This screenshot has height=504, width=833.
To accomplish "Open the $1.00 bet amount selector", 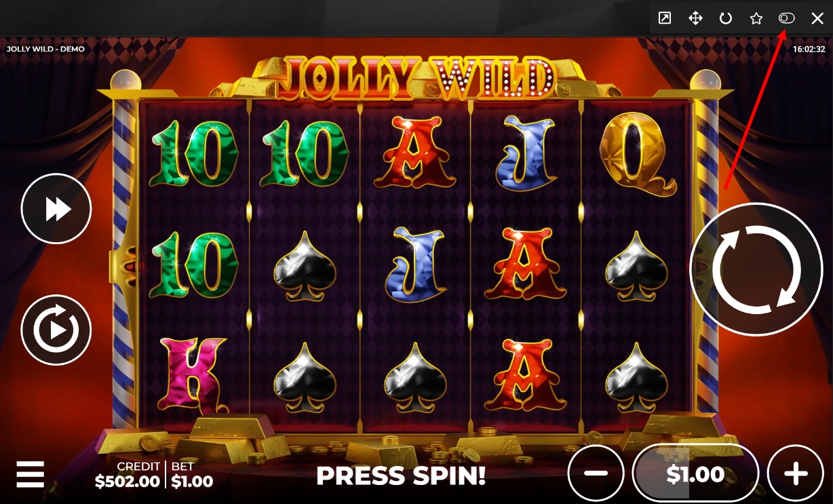I will [x=695, y=473].
